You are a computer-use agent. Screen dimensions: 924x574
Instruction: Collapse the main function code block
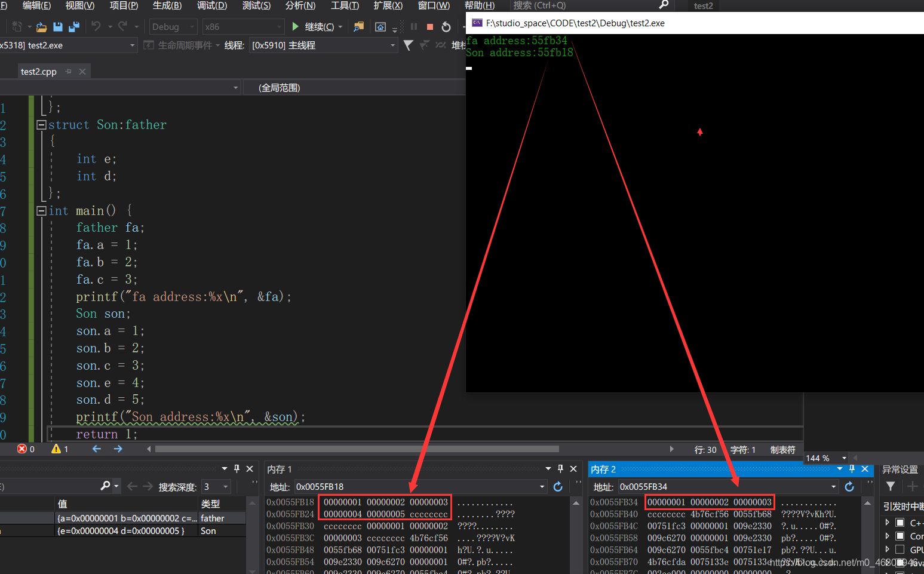coord(41,211)
